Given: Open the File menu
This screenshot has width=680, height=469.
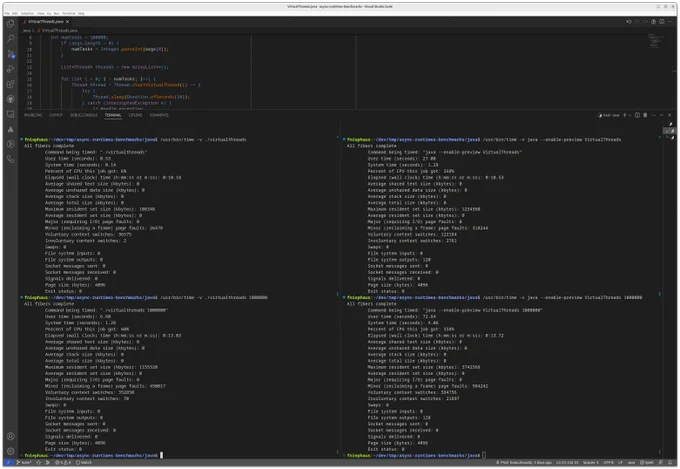Looking at the screenshot, I should coord(7,13).
